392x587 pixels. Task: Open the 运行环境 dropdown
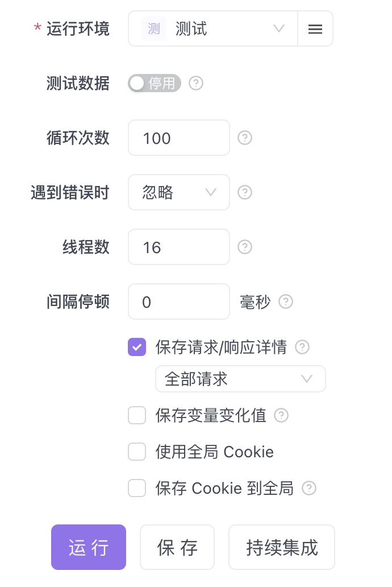tap(213, 29)
